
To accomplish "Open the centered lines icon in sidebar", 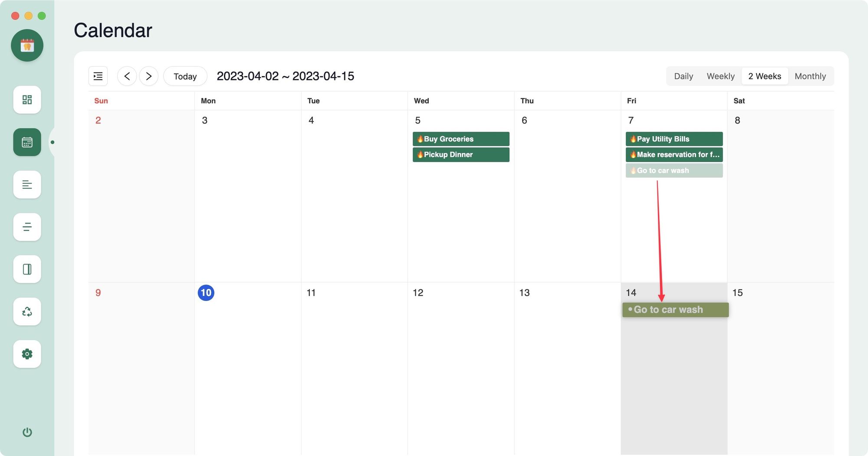I will [27, 227].
